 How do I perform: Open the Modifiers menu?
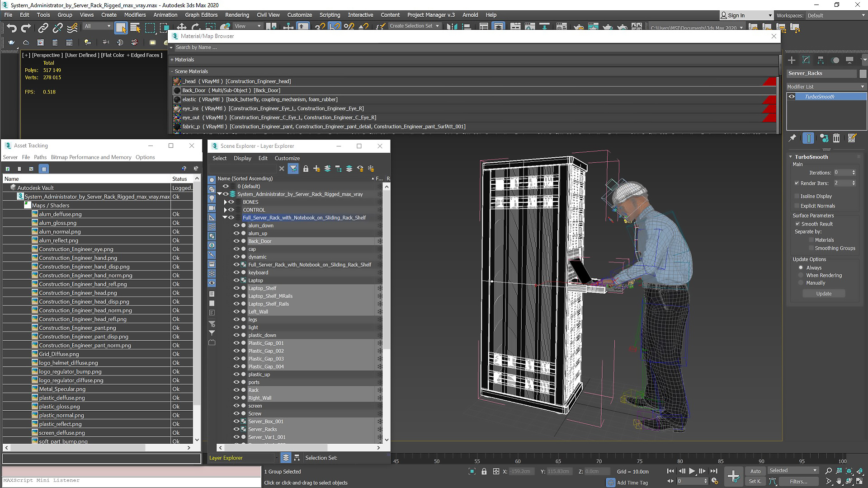135,15
